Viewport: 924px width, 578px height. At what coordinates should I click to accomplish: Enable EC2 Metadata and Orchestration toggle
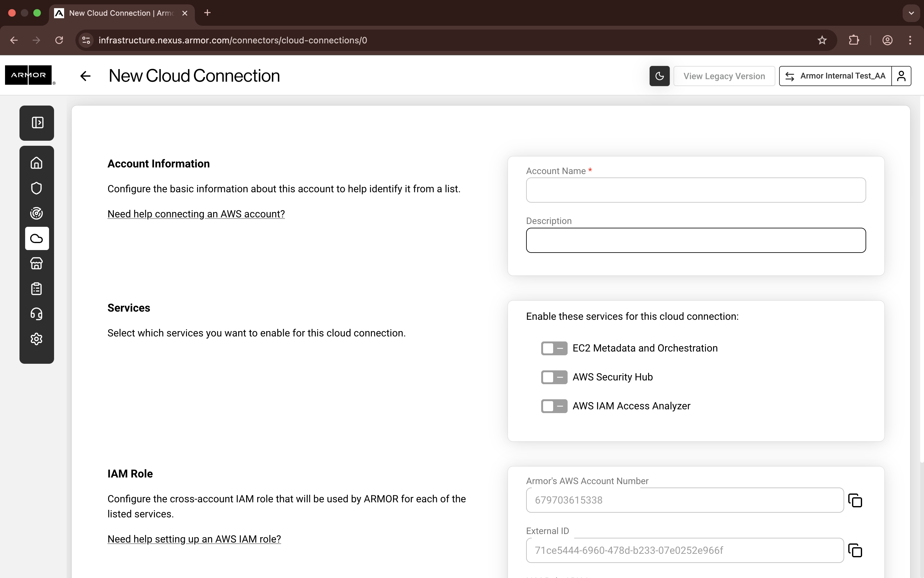pos(554,348)
